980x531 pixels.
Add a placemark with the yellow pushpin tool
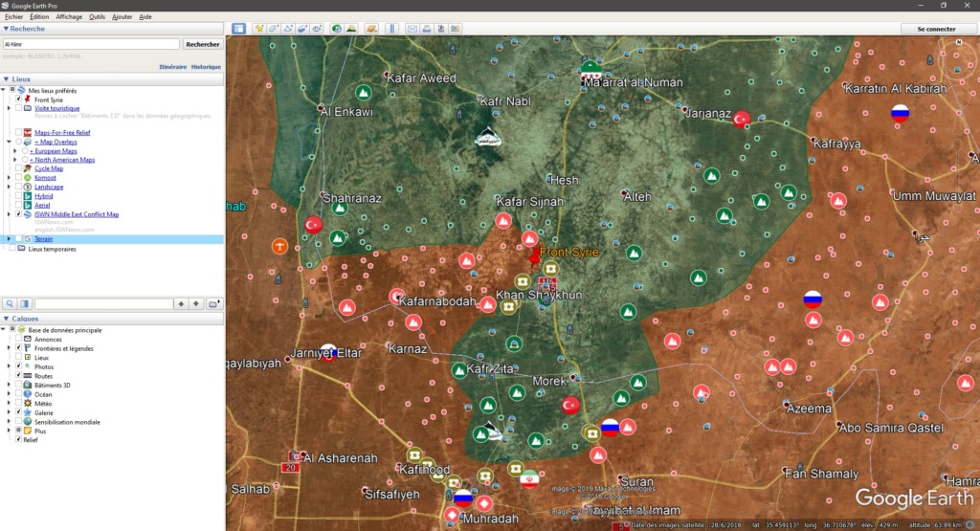(258, 29)
